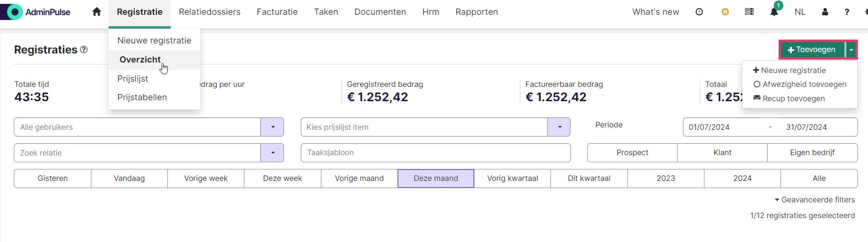
Task: Toggle the Klant filter
Action: coord(722,153)
